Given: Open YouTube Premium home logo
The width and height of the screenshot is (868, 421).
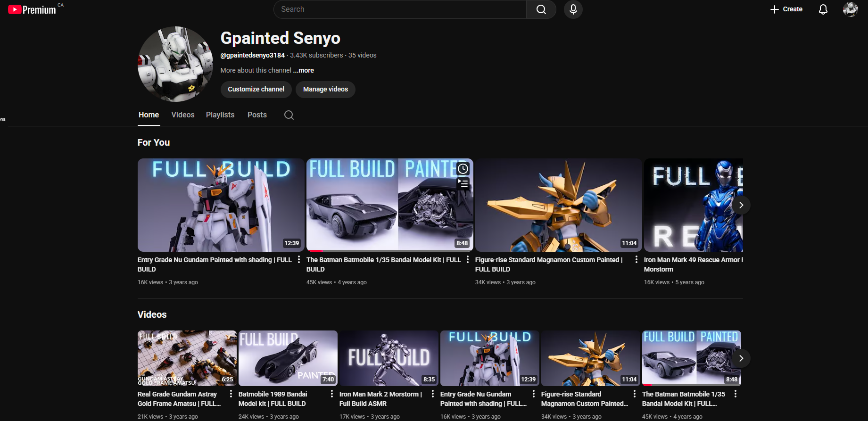Looking at the screenshot, I should [x=32, y=9].
